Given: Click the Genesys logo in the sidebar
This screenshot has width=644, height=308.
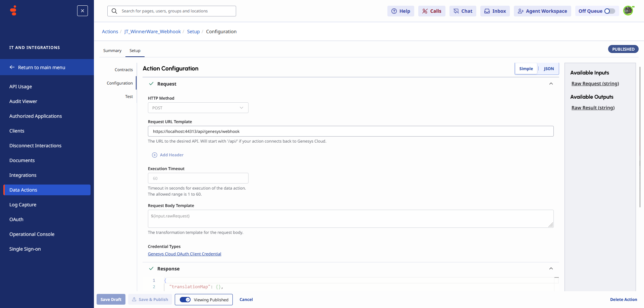Looking at the screenshot, I should [x=12, y=10].
